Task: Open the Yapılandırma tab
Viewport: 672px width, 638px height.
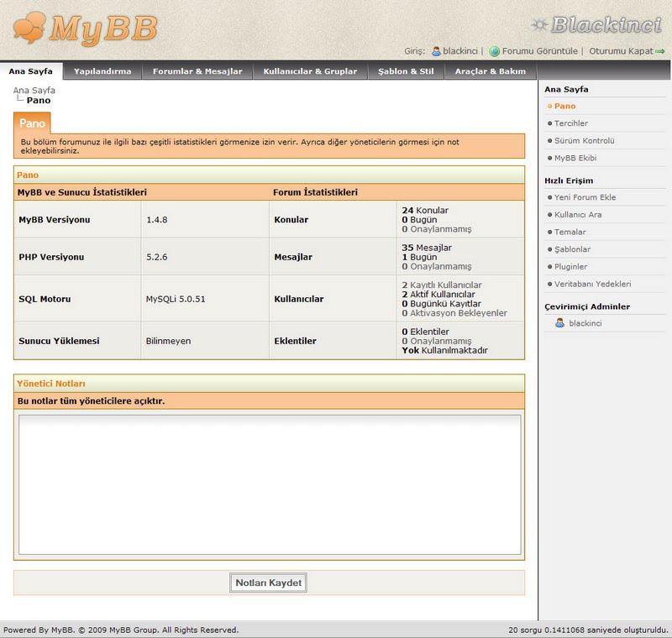Action: pyautogui.click(x=102, y=71)
